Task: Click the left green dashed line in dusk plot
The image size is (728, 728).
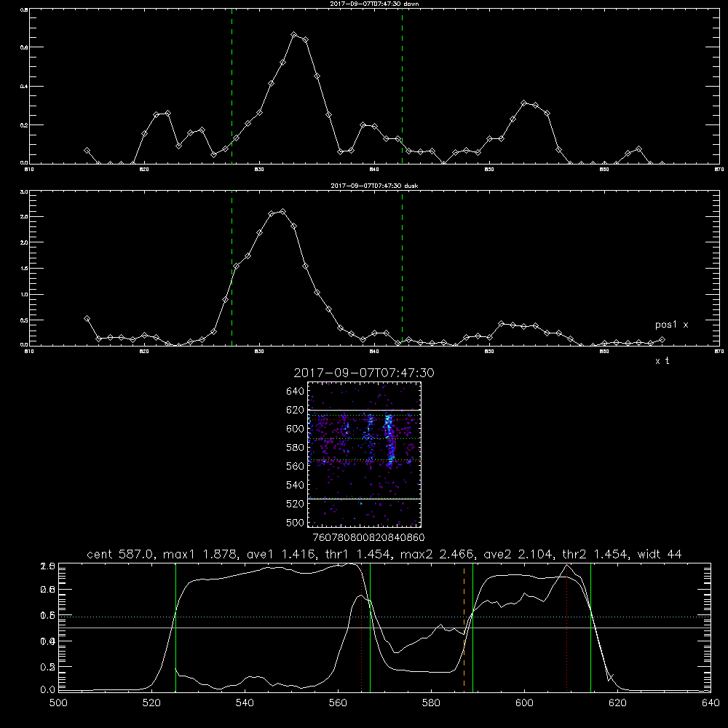Action: [x=232, y=269]
